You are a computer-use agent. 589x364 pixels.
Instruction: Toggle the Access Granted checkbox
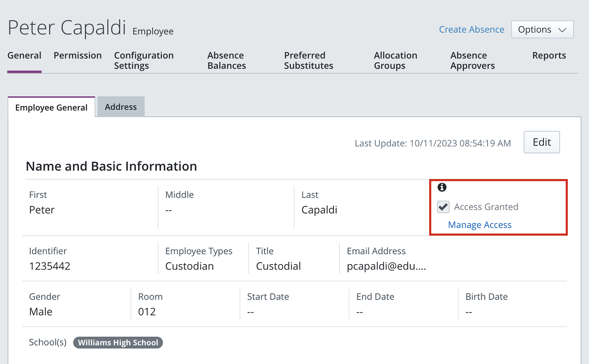[443, 207]
